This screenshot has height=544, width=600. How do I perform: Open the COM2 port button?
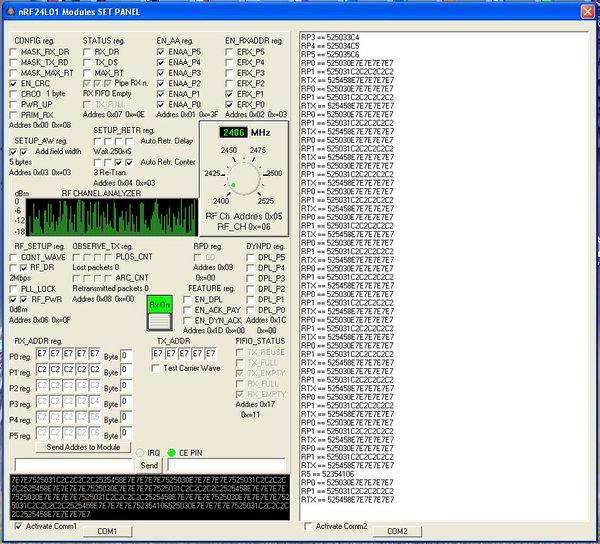pos(397,531)
